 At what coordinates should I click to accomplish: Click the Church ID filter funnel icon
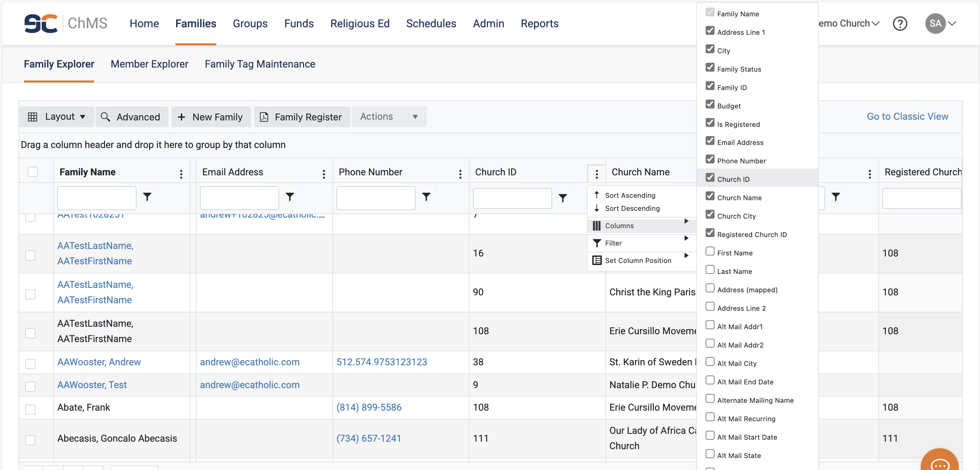click(562, 198)
